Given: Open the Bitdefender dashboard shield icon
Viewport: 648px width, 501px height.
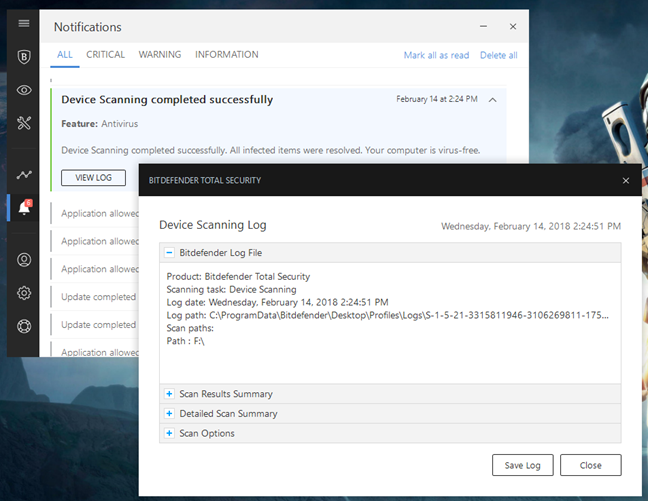Looking at the screenshot, I should 24,57.
